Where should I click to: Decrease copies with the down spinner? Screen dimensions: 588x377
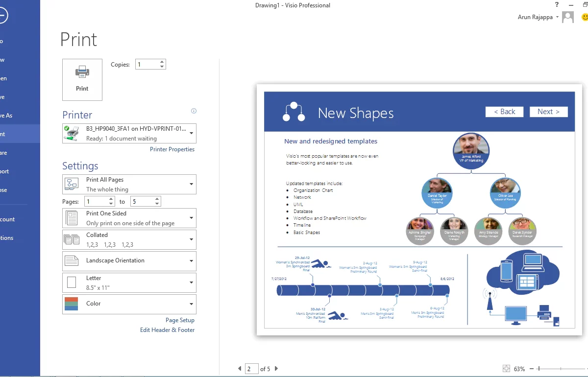tap(162, 67)
